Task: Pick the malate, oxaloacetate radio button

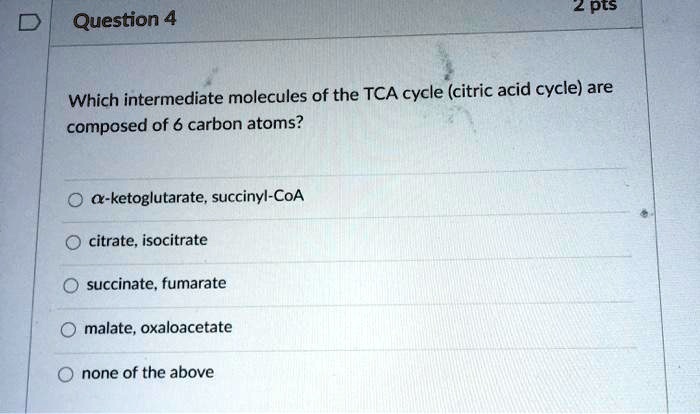Action: (x=68, y=330)
